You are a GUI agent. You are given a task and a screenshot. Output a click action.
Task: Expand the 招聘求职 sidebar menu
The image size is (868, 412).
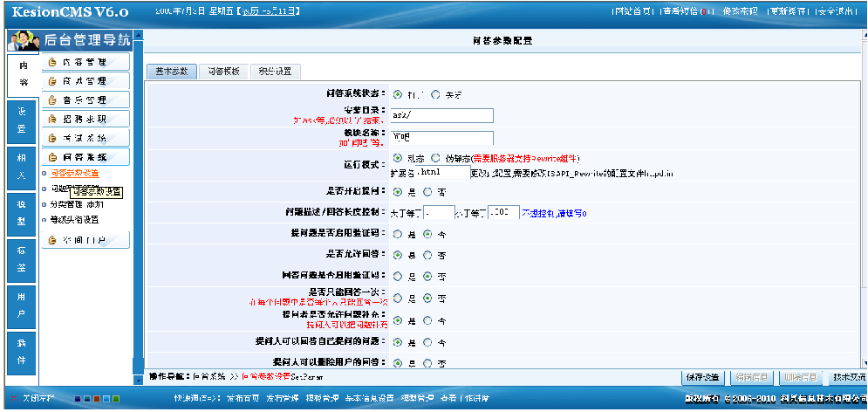(85, 119)
